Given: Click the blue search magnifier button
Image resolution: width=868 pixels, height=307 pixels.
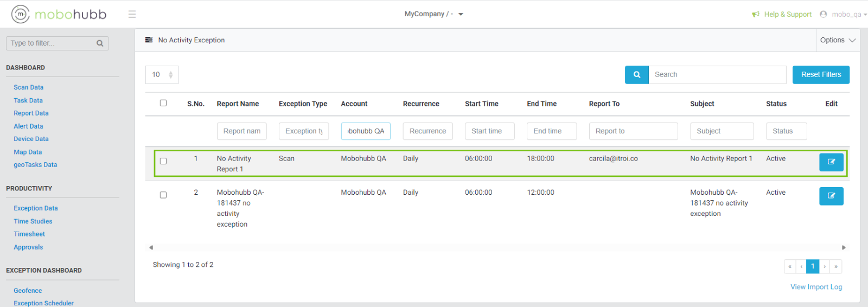Looking at the screenshot, I should [636, 75].
